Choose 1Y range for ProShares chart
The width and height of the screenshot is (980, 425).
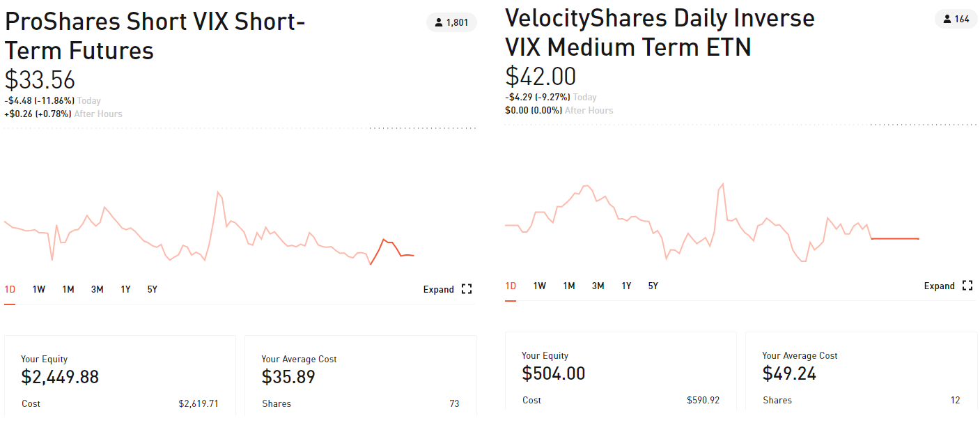(x=125, y=289)
